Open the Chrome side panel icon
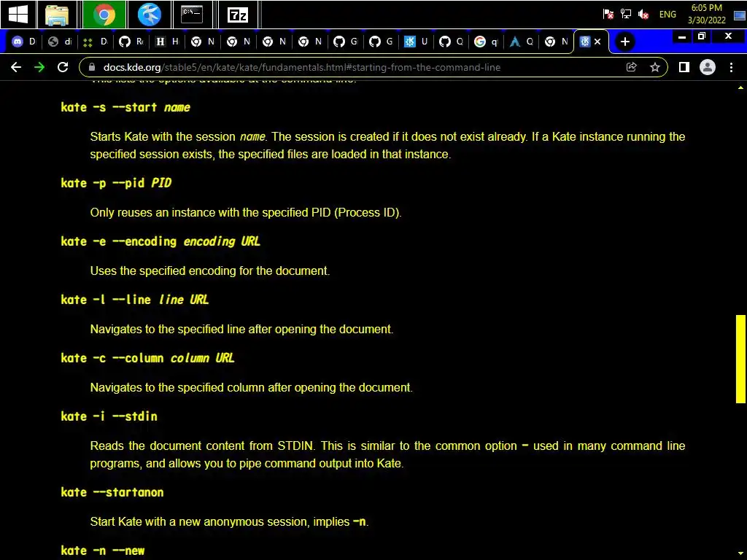This screenshot has width=747, height=560. (684, 67)
